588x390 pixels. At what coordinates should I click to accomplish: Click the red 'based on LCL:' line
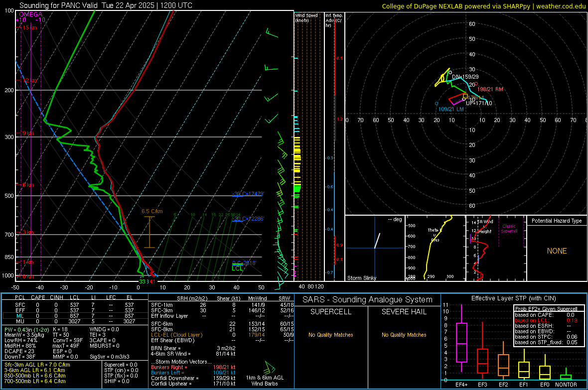tap(546, 320)
